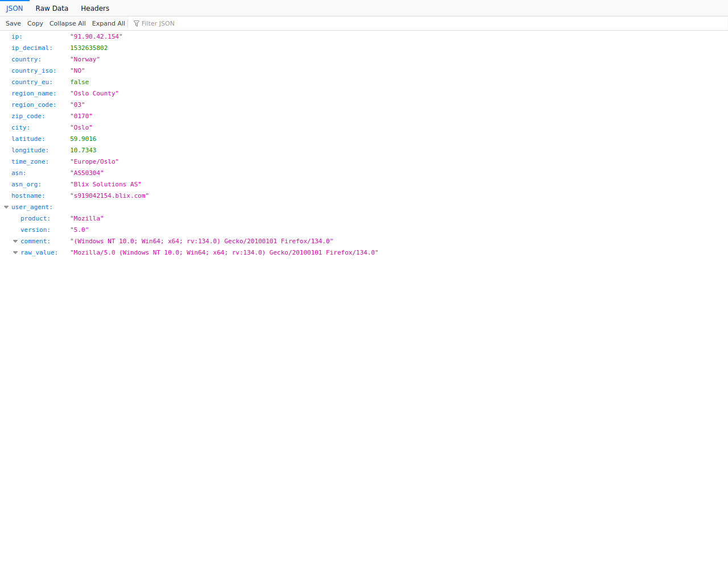Select the country key label
The width and height of the screenshot is (728, 582).
point(26,60)
